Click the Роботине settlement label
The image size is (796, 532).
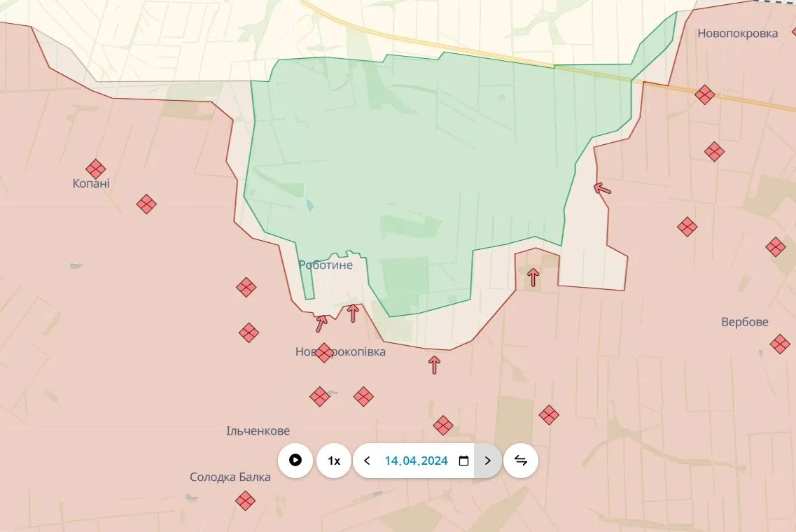pos(326,265)
